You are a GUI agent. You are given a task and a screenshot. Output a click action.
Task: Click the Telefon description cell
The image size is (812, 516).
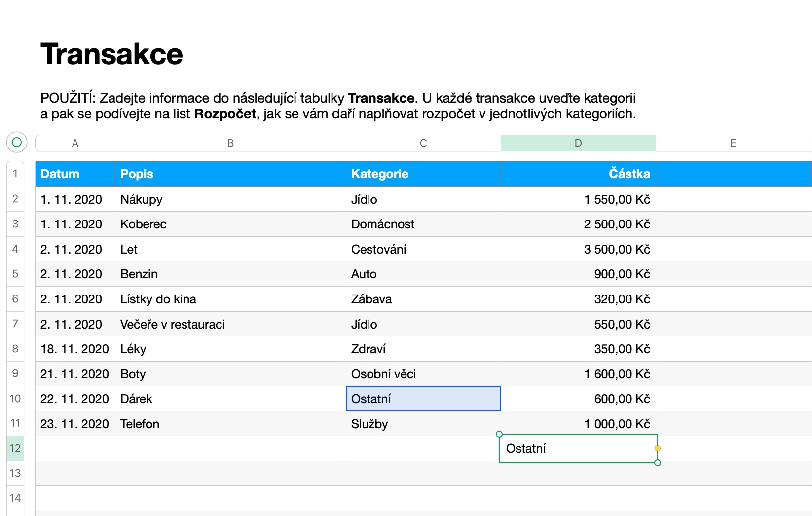(230, 424)
